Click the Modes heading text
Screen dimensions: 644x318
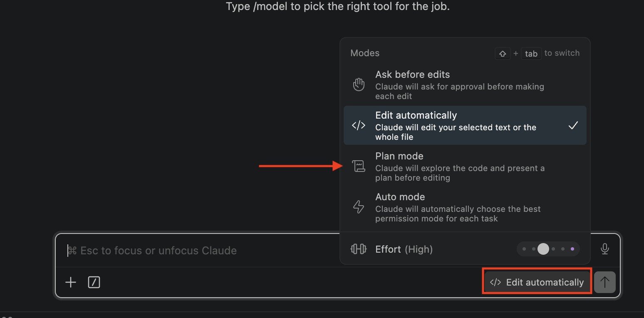(365, 53)
